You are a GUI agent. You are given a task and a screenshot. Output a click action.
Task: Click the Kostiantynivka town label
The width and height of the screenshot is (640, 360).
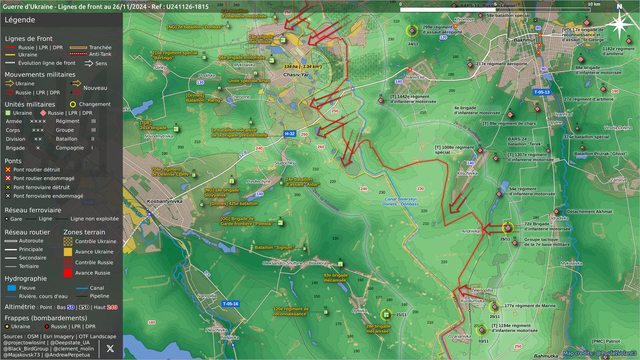(x=164, y=201)
